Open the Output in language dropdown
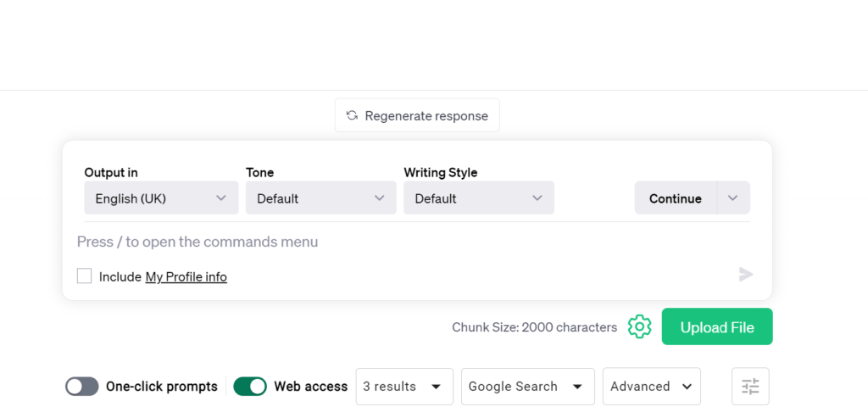The width and height of the screenshot is (868, 418). 161,198
